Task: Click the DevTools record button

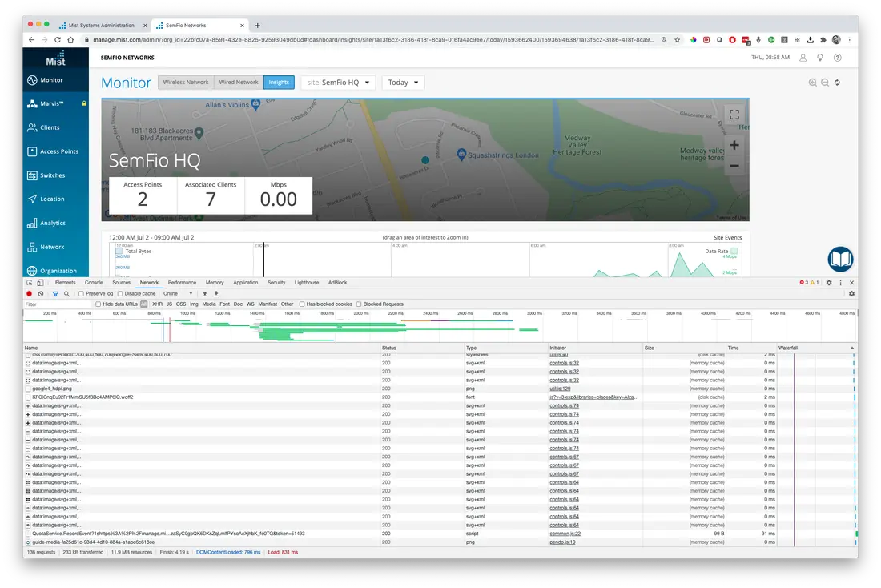Action: (x=29, y=293)
